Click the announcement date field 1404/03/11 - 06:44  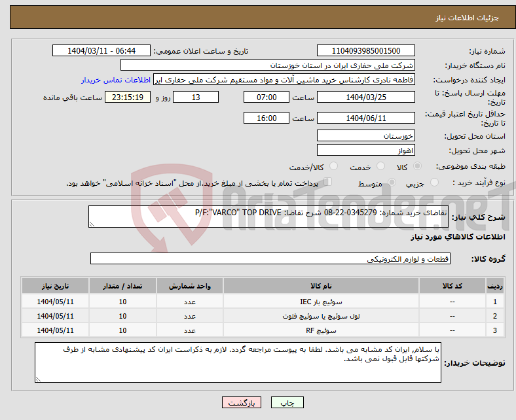click(101, 50)
